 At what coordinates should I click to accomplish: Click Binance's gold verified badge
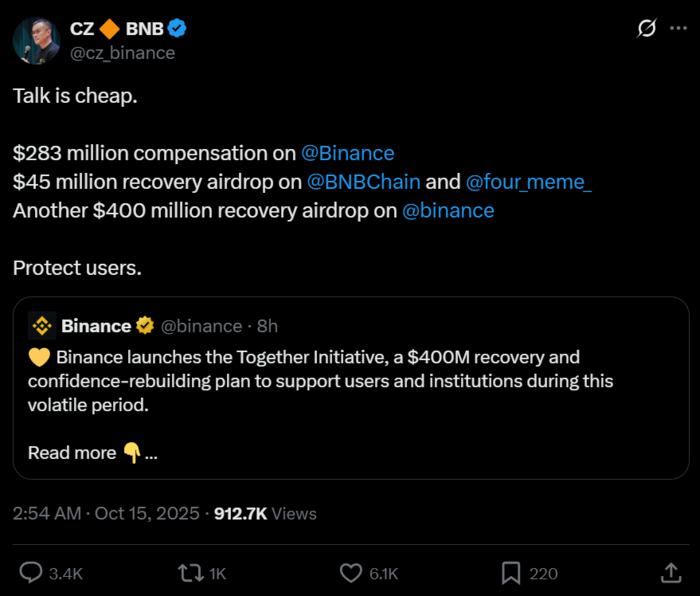pyautogui.click(x=145, y=326)
